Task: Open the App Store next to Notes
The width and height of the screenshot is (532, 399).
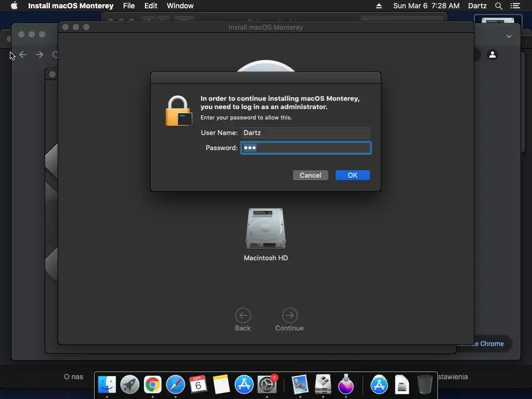Action: [x=244, y=385]
